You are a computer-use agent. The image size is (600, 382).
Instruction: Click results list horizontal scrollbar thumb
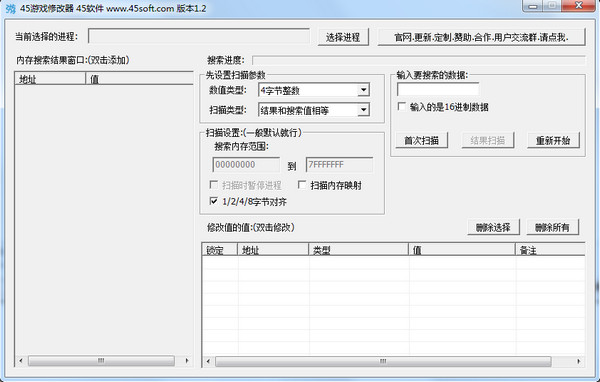point(101,361)
